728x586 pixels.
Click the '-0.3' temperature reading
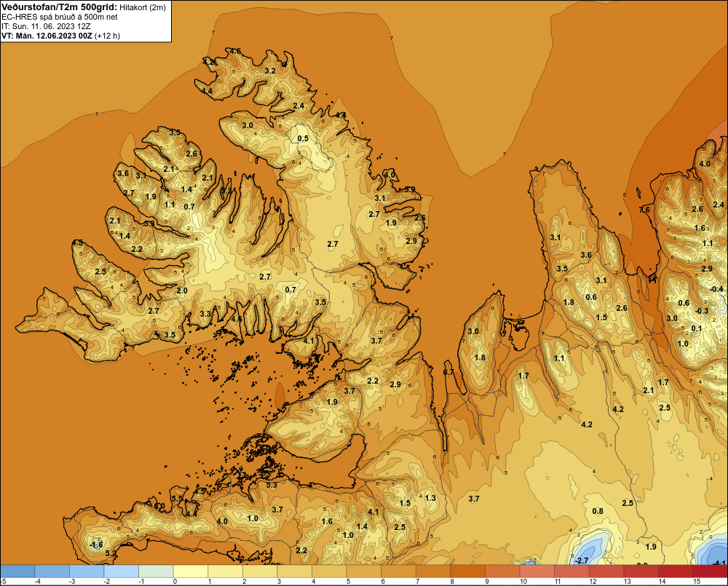pyautogui.click(x=702, y=311)
